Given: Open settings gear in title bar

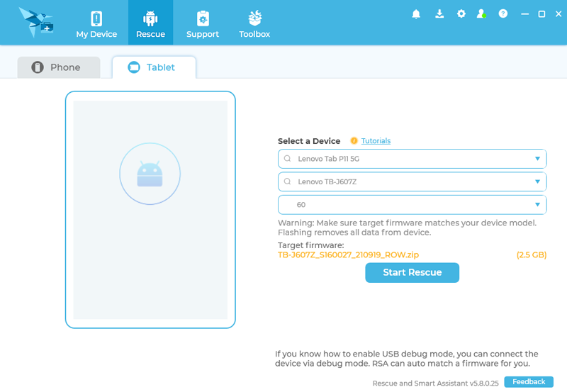Looking at the screenshot, I should coord(461,13).
